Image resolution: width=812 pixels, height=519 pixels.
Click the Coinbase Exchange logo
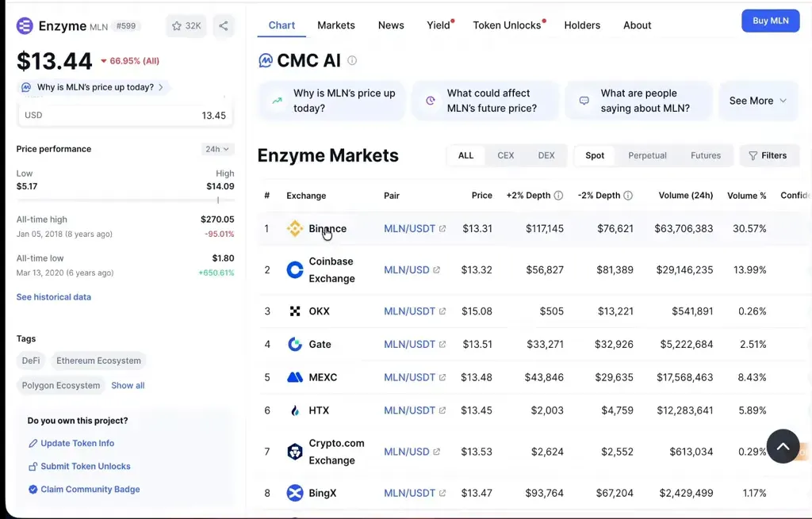tap(295, 270)
